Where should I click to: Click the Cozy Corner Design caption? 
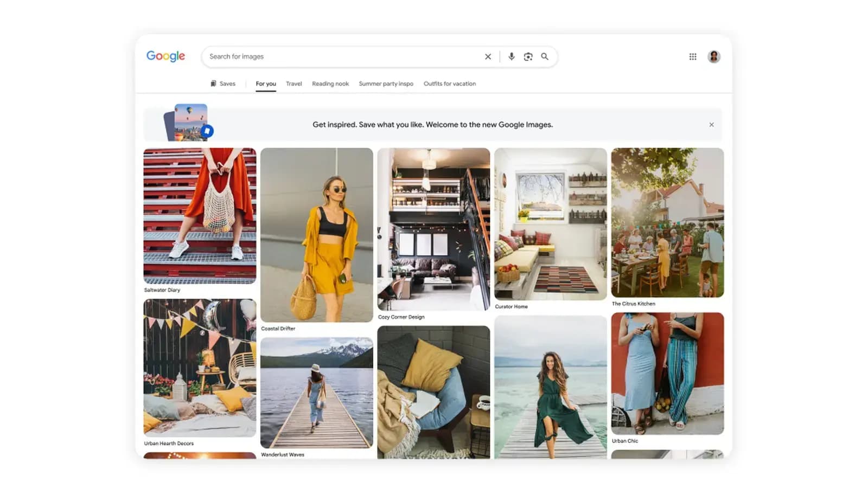pos(401,317)
